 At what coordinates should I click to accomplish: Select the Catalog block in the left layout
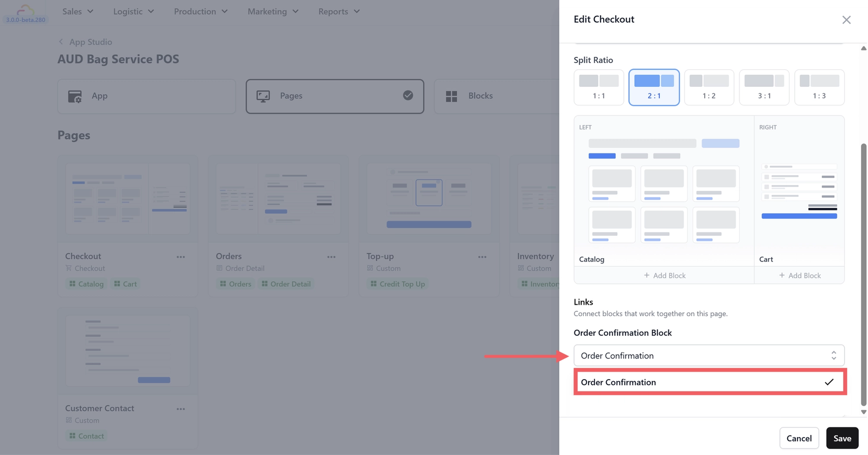(x=664, y=191)
